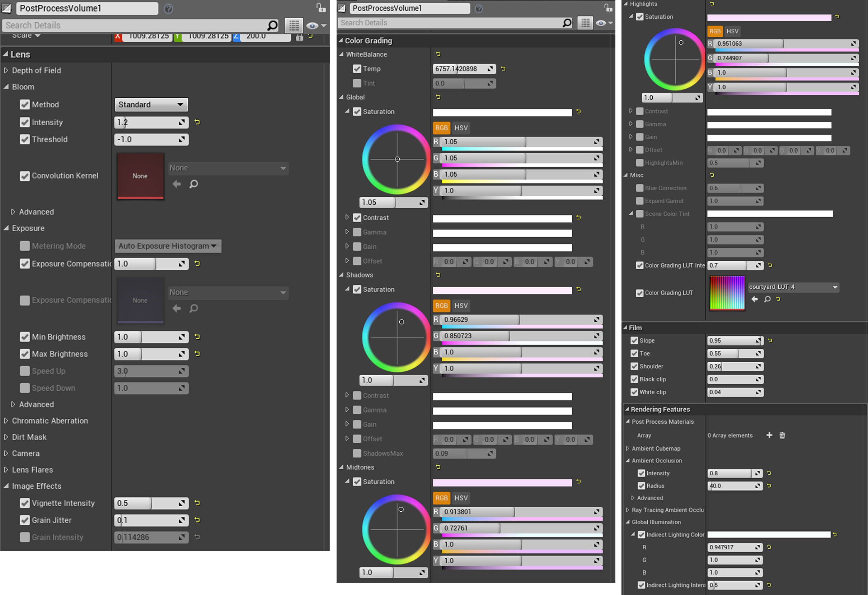The image size is (868, 595).
Task: Click the browse magnifier under Convolution Kernel
Action: (193, 184)
